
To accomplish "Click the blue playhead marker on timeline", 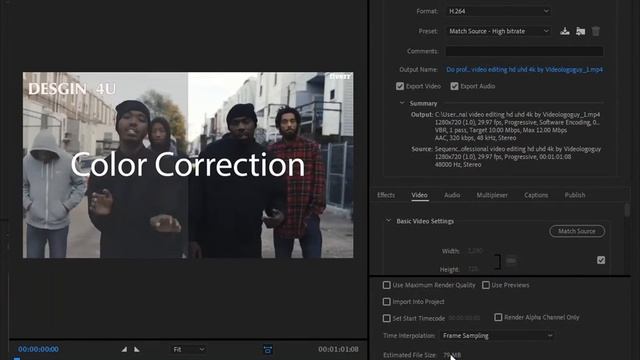I will pos(17,358).
